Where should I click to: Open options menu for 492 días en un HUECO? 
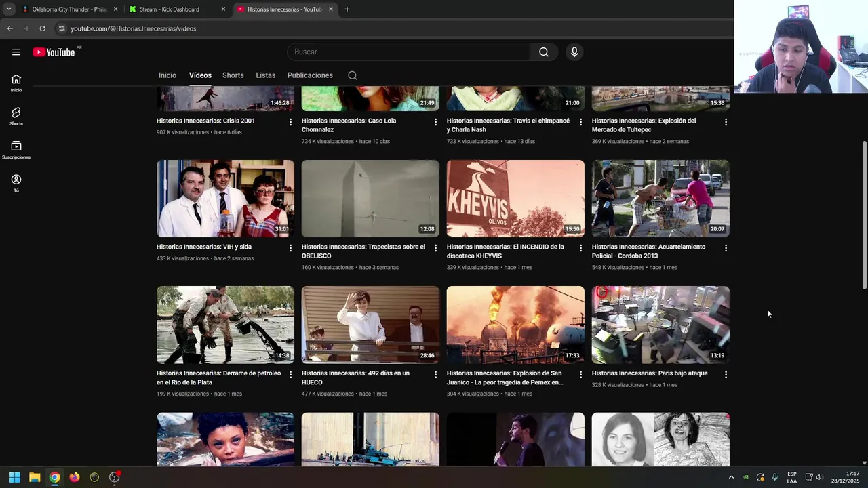coord(435,375)
